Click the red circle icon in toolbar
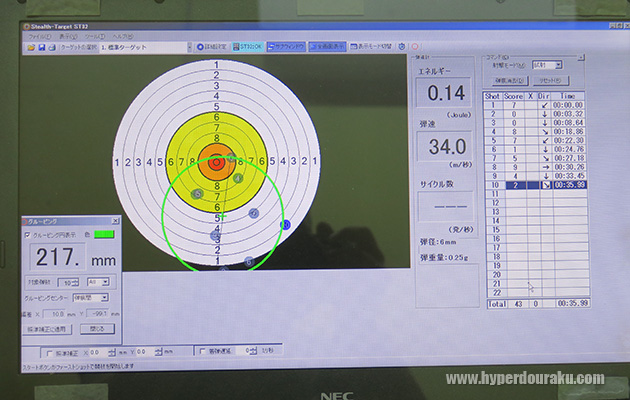Image resolution: width=630 pixels, height=400 pixels. pos(415,47)
